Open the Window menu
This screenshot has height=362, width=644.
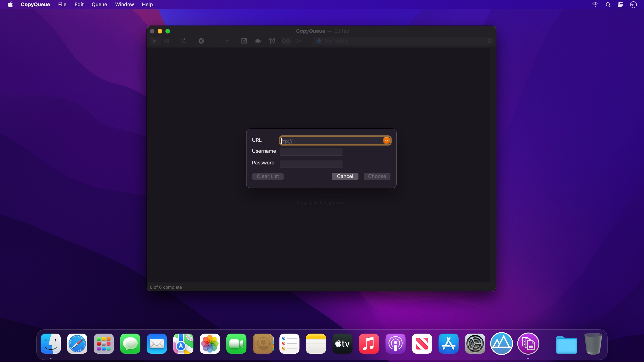(x=124, y=4)
